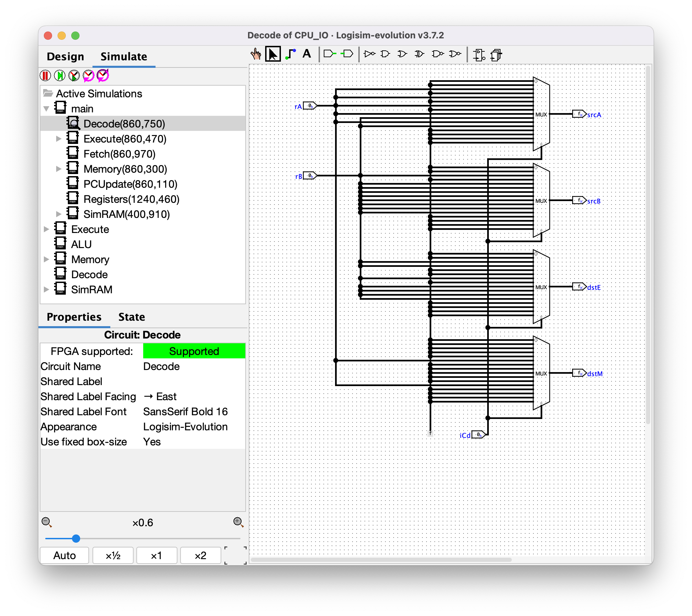Select the Text tool
The height and width of the screenshot is (616, 692).
coord(307,54)
